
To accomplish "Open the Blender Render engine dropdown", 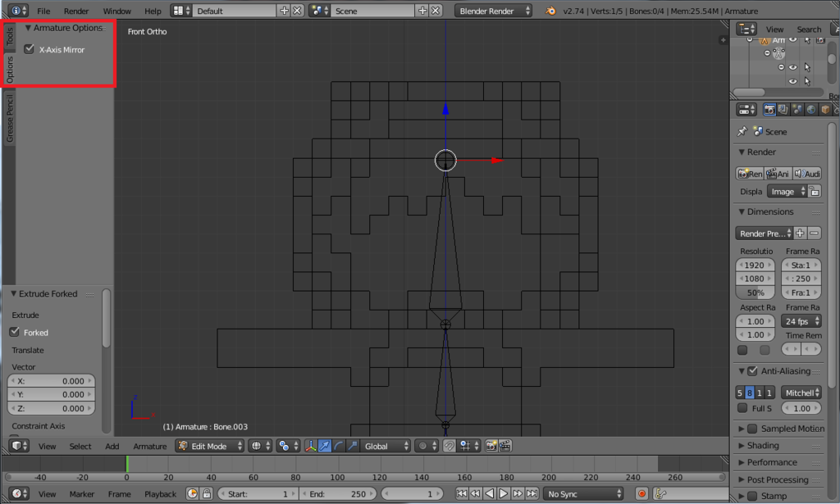I will (493, 11).
